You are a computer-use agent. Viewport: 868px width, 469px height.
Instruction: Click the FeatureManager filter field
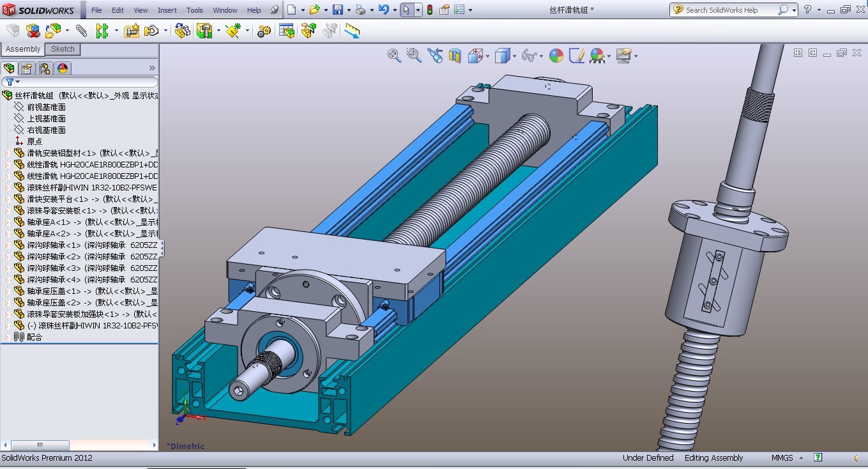[80, 82]
